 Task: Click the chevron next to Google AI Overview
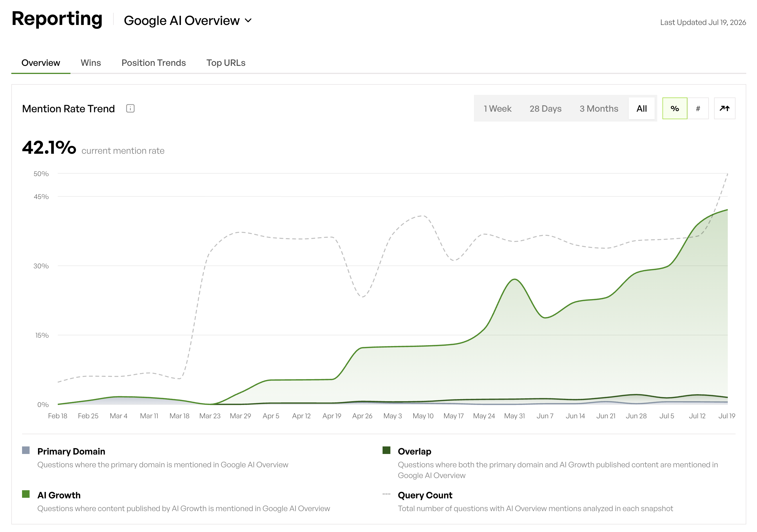(x=248, y=20)
